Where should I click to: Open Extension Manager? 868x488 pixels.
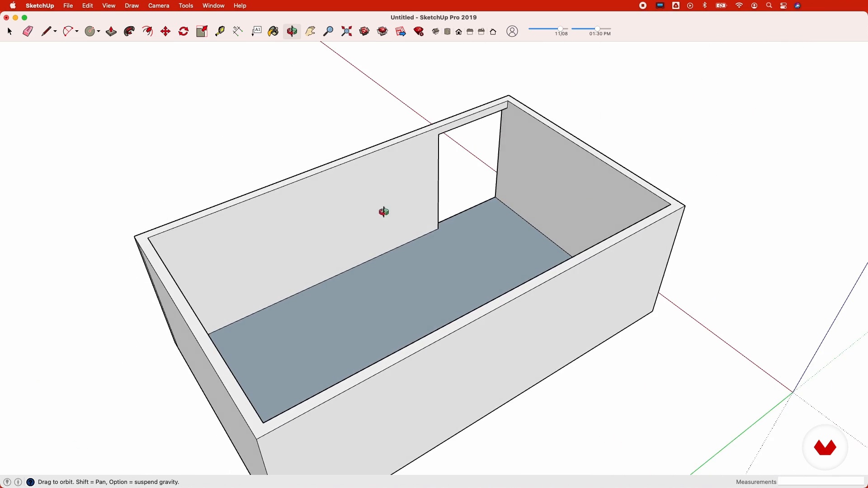pos(419,31)
